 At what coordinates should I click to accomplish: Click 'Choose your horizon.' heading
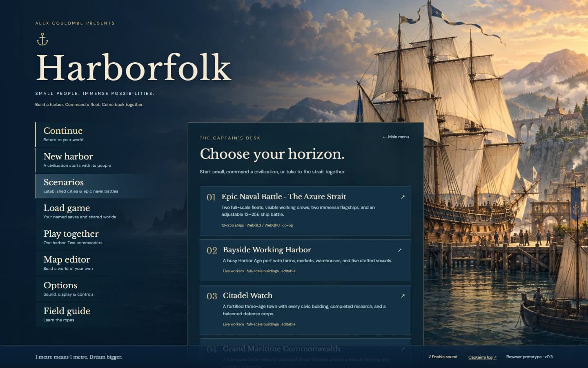click(272, 154)
